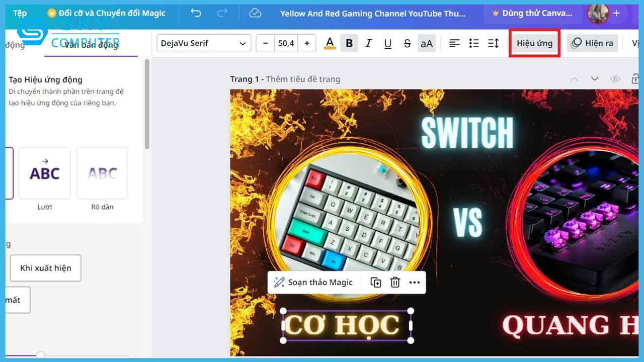The image size is (644, 362).
Task: Click the undo arrow icon
Action: click(196, 13)
